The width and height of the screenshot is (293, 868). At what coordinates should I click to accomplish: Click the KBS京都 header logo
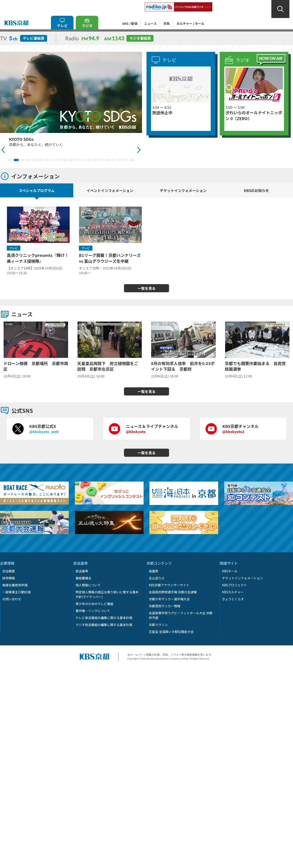16,23
